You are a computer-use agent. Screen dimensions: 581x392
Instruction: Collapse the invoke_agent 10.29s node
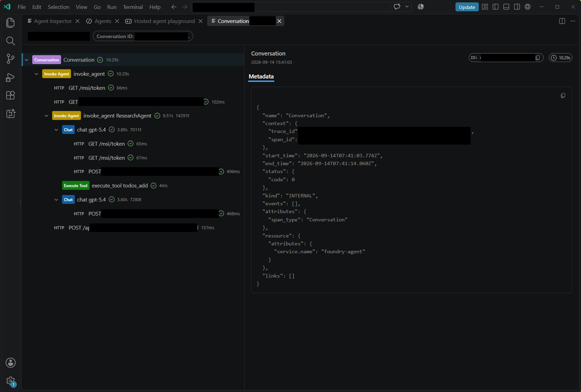coord(36,74)
